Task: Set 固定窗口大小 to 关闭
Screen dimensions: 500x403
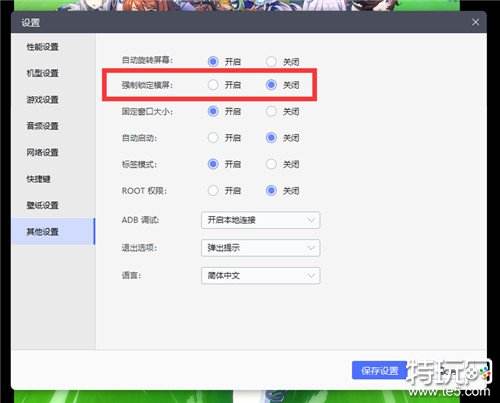Action: [271, 111]
